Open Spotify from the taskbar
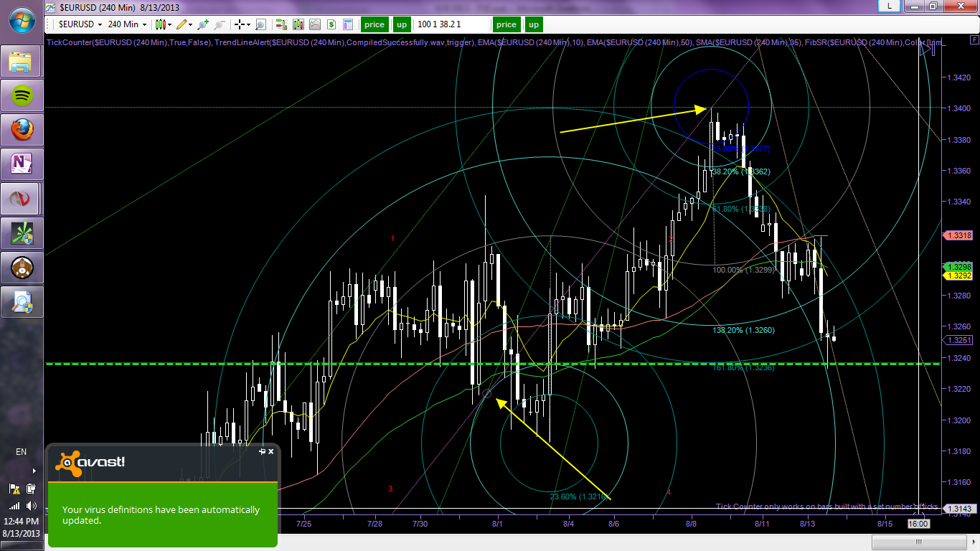This screenshot has width=980, height=551. pyautogui.click(x=22, y=95)
